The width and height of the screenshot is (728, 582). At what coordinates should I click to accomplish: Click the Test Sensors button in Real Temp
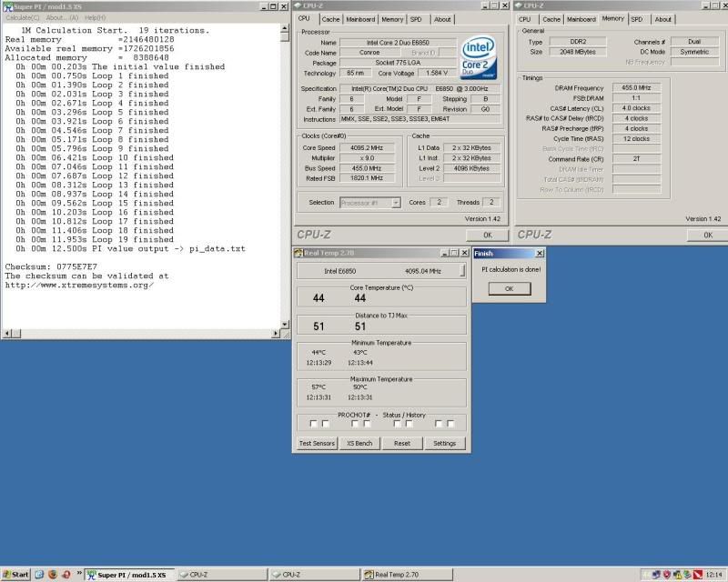click(317, 443)
